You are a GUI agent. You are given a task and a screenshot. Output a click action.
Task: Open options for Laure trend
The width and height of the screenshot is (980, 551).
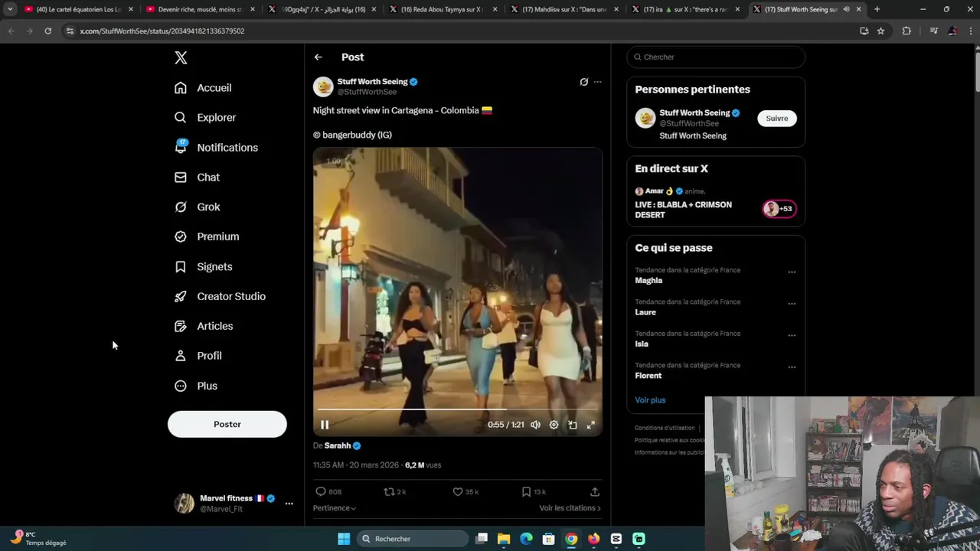click(x=792, y=304)
